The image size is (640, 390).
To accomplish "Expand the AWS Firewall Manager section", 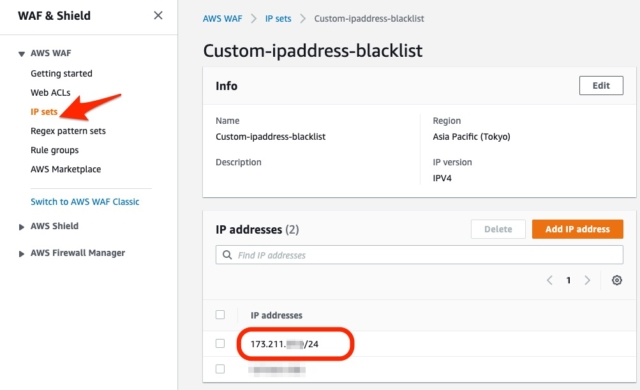I will click(x=22, y=254).
